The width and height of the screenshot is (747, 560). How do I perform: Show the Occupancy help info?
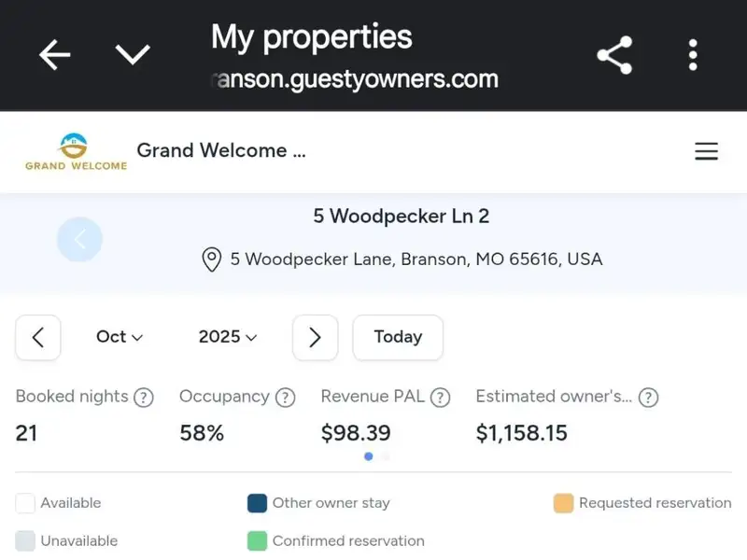286,398
